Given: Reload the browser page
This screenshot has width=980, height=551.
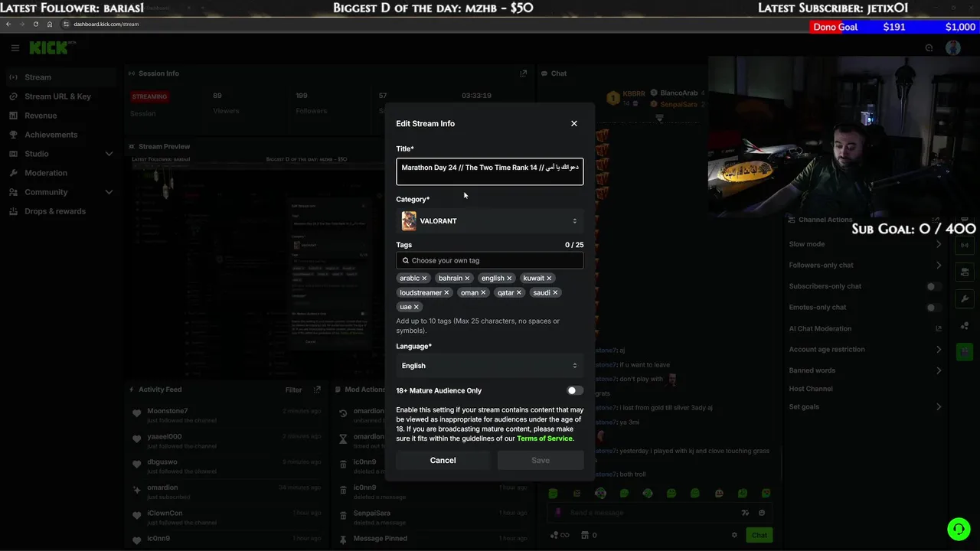Looking at the screenshot, I should [35, 24].
